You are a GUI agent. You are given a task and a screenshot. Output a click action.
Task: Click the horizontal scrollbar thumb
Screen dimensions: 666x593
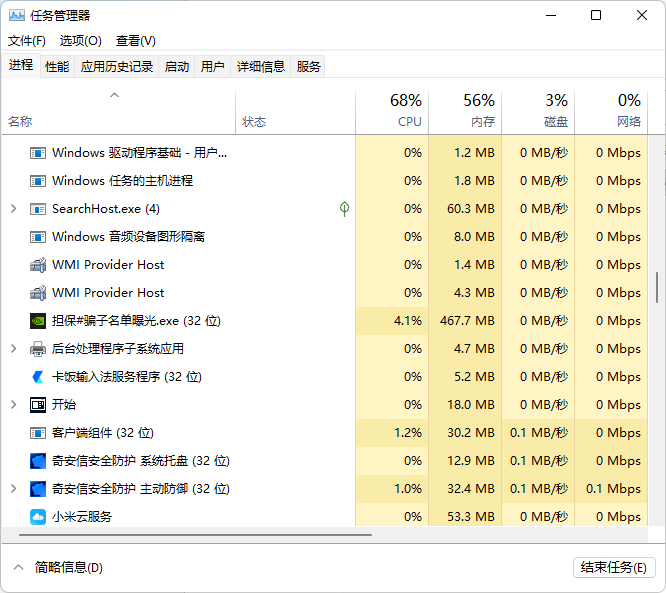195,535
